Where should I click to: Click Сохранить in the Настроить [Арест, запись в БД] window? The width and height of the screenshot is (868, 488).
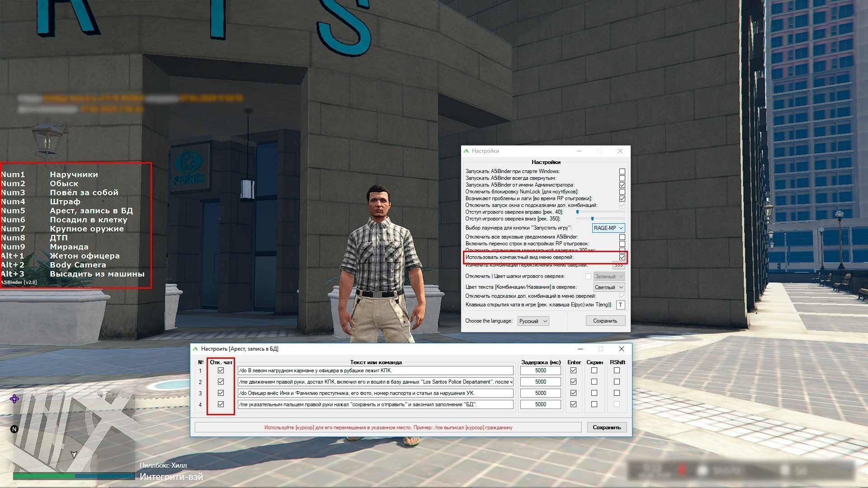pyautogui.click(x=607, y=427)
